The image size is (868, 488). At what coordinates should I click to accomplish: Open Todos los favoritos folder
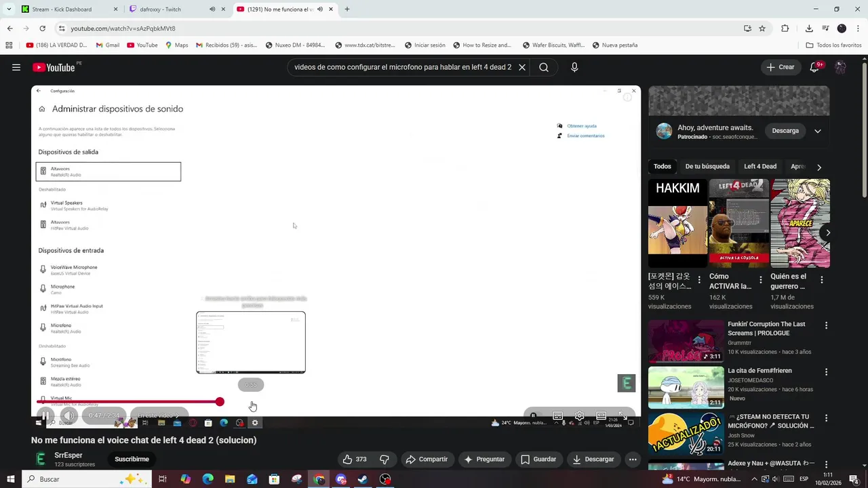tap(833, 45)
